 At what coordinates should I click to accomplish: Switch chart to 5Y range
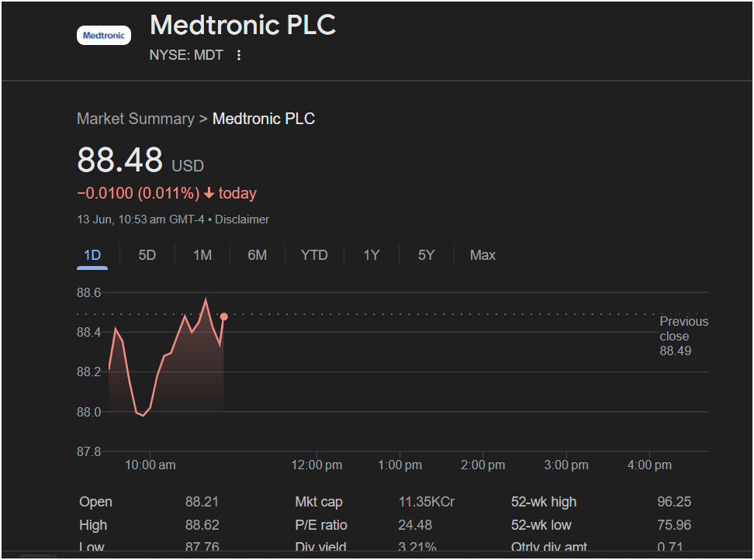point(426,255)
